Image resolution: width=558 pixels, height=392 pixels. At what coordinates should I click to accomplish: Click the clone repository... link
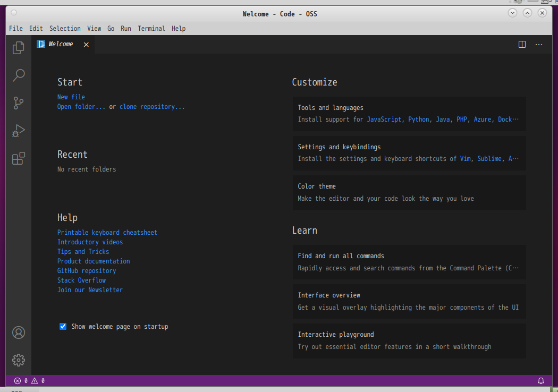click(153, 107)
